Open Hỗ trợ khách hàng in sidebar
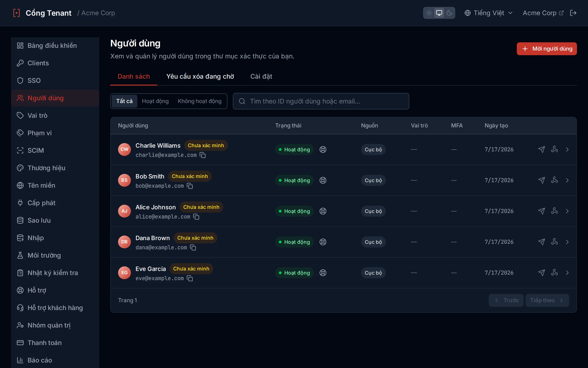Screen dimensions: 588x368 pos(55,308)
